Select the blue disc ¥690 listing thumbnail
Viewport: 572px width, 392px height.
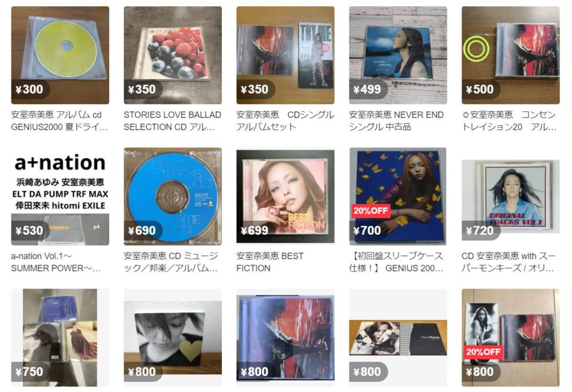(x=173, y=197)
